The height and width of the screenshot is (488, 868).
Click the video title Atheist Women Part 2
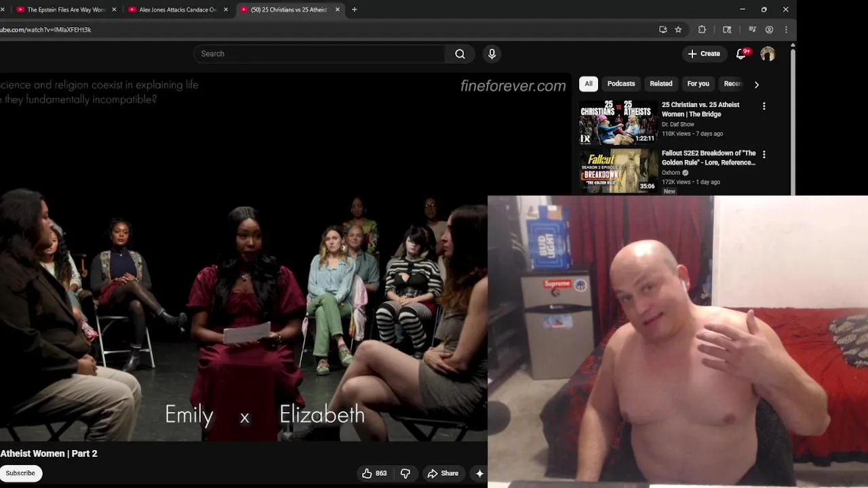pyautogui.click(x=49, y=453)
